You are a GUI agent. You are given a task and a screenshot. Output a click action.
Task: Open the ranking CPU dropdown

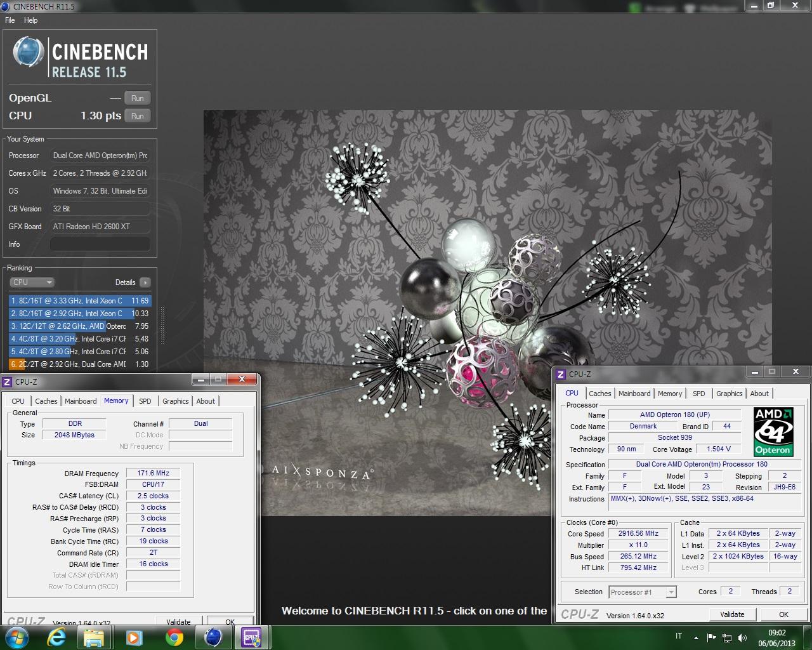(32, 282)
